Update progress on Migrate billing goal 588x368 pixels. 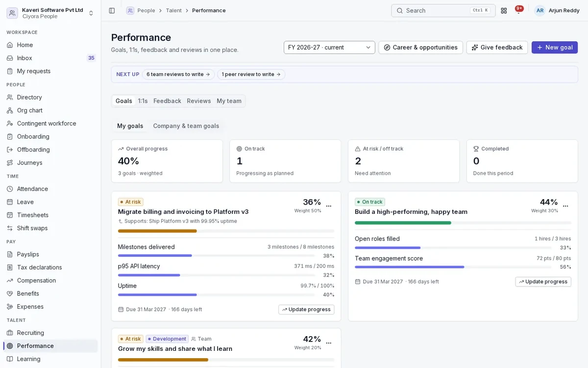306,309
